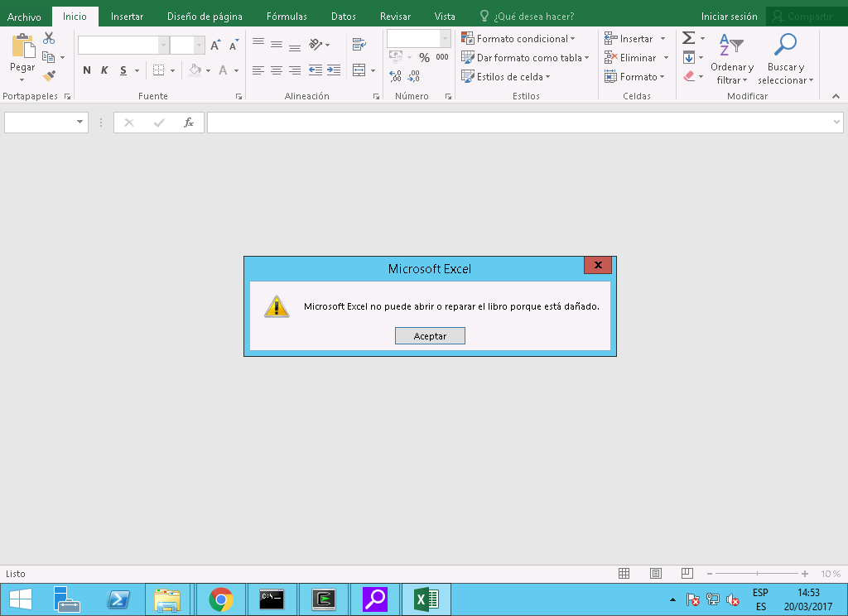The image size is (848, 616).
Task: Click the font color A icon
Action: click(223, 70)
